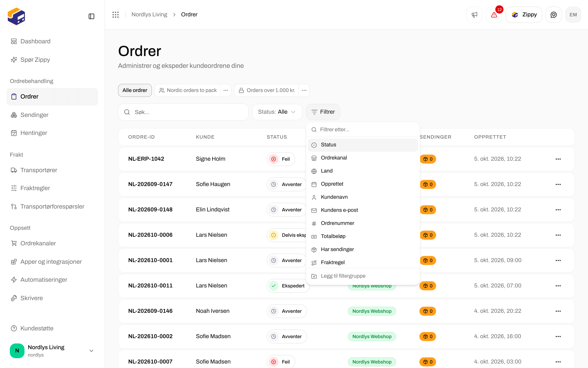The width and height of the screenshot is (588, 368).
Task: Focus the Søk... search field
Action: (183, 112)
